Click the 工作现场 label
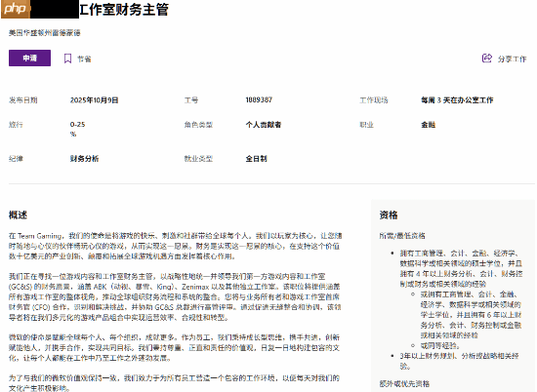Image resolution: width=537 pixels, height=392 pixels. tap(374, 100)
